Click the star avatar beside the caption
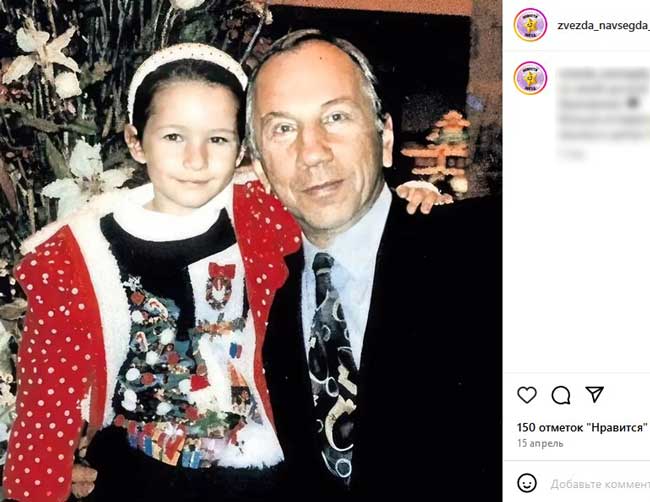 click(530, 78)
